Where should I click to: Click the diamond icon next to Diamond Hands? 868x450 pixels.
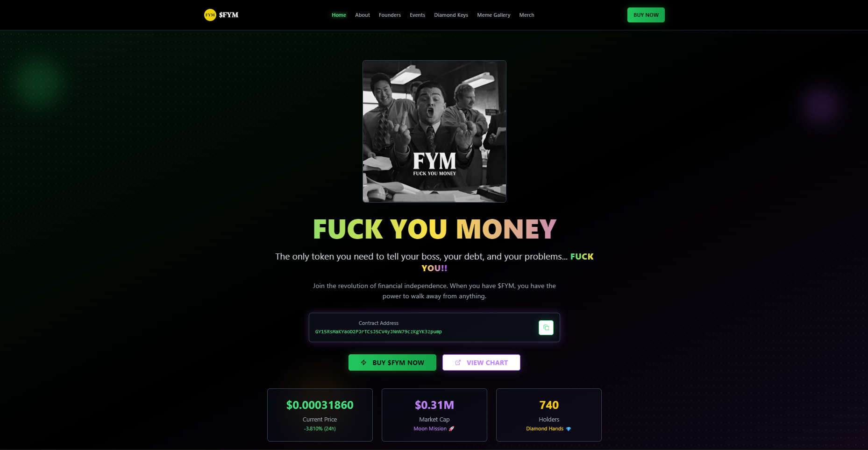pyautogui.click(x=568, y=429)
